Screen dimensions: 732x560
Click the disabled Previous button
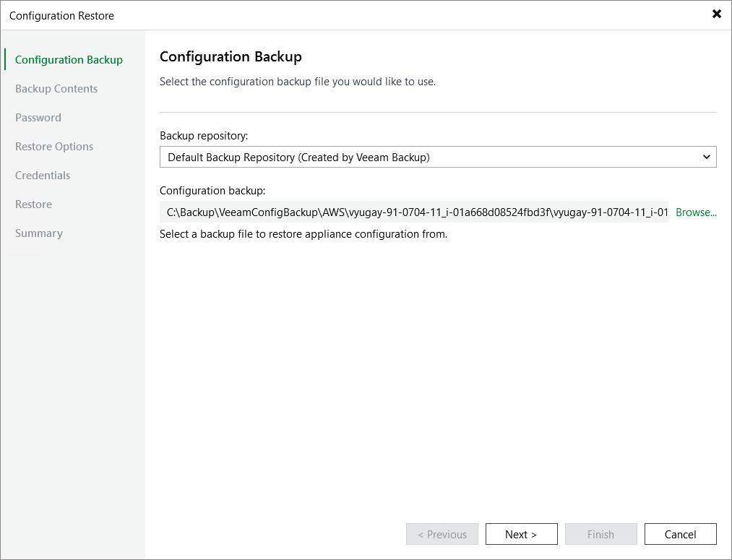pyautogui.click(x=442, y=534)
